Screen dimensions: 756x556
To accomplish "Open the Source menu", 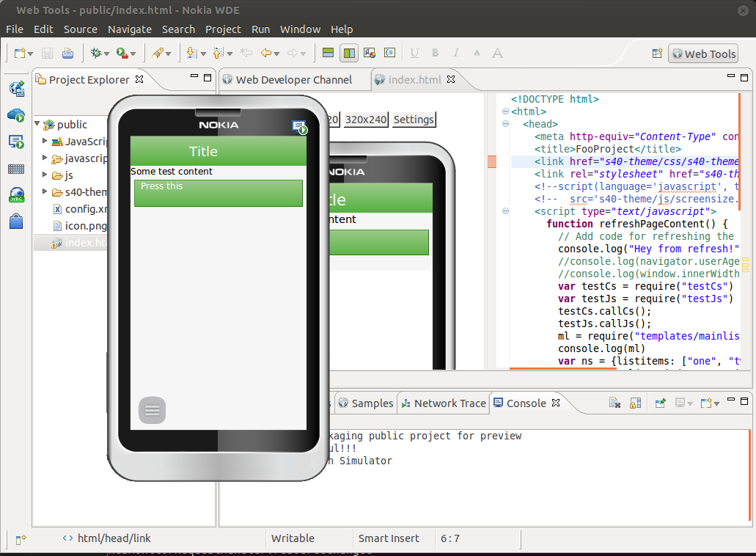I will tap(81, 29).
